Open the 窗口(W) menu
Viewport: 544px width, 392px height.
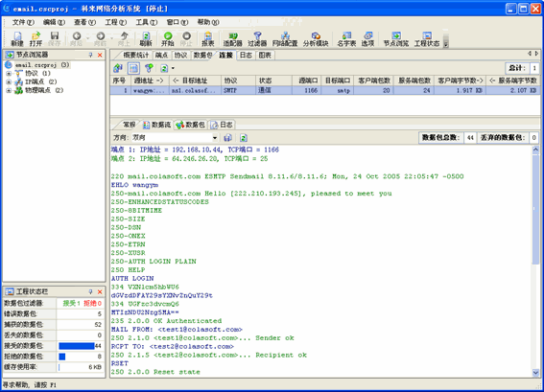pyautogui.click(x=177, y=22)
